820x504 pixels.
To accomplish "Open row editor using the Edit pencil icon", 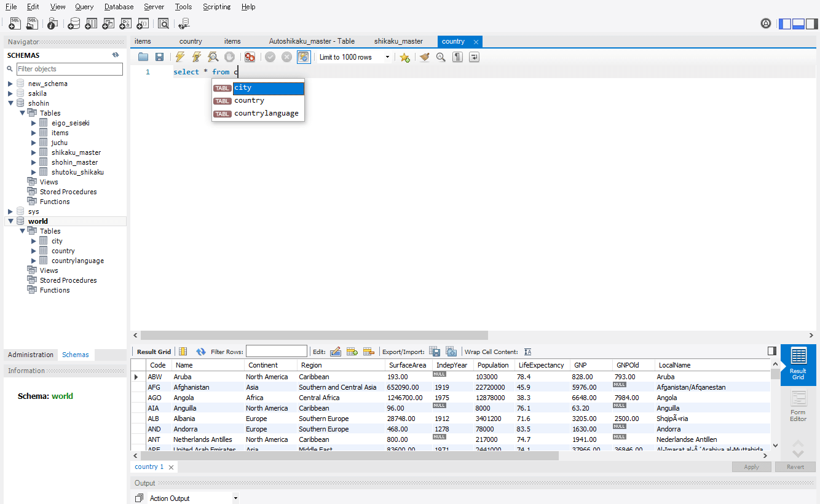I will click(x=336, y=351).
